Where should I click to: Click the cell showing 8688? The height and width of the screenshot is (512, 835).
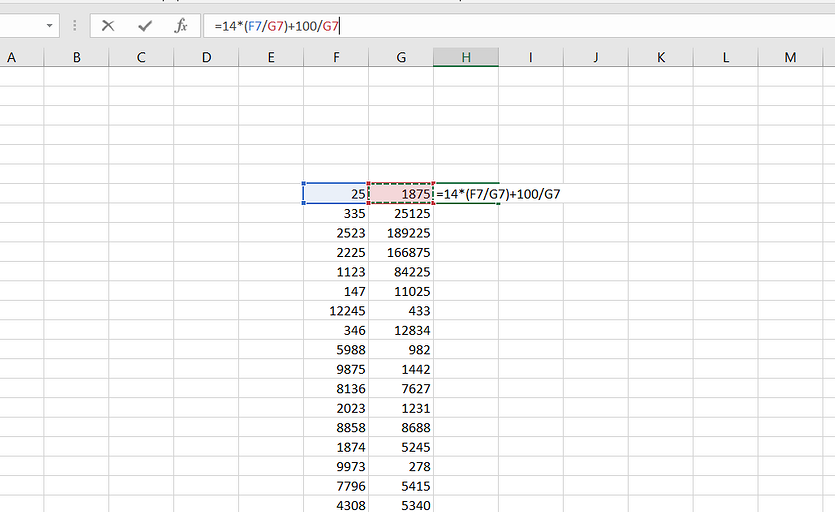(401, 427)
